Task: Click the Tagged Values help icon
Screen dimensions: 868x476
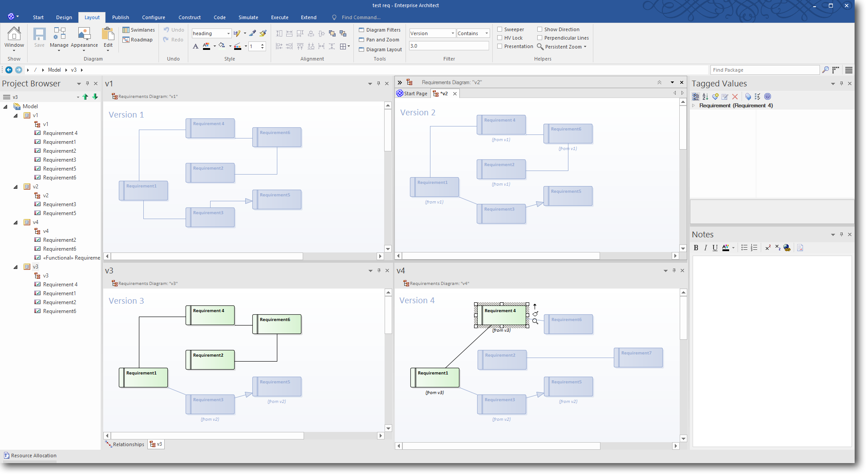Action: [x=768, y=97]
